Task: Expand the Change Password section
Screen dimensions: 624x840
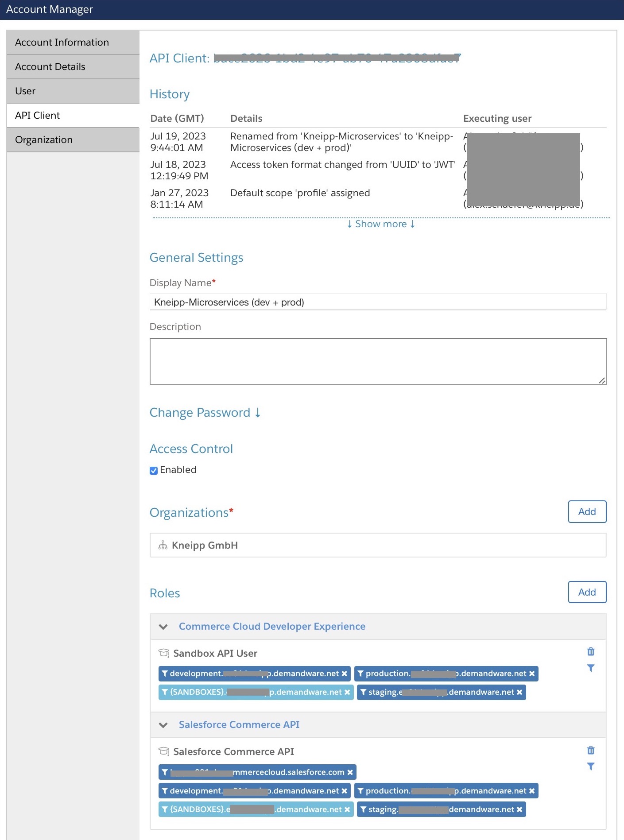Action: [x=205, y=413]
